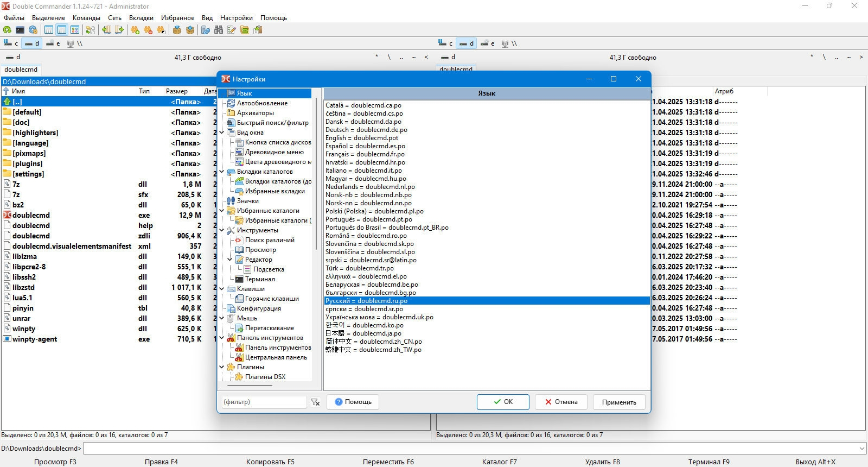Collapse the Инструменты tree node

[222, 230]
